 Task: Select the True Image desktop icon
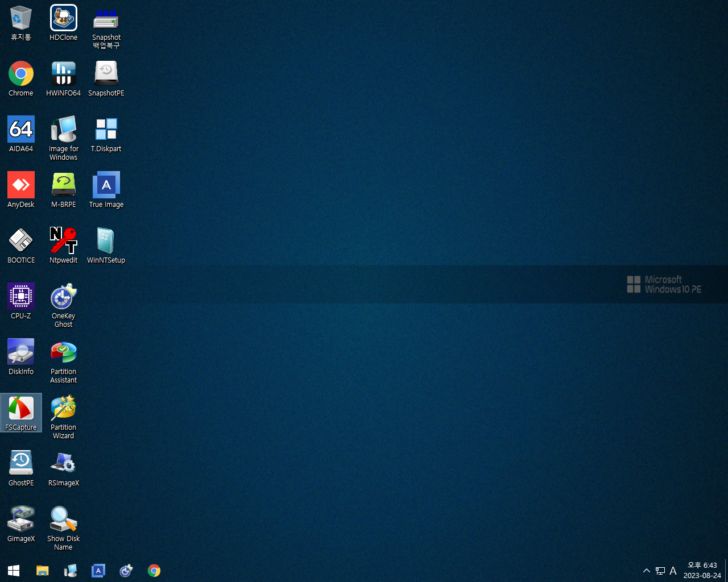[x=106, y=190]
